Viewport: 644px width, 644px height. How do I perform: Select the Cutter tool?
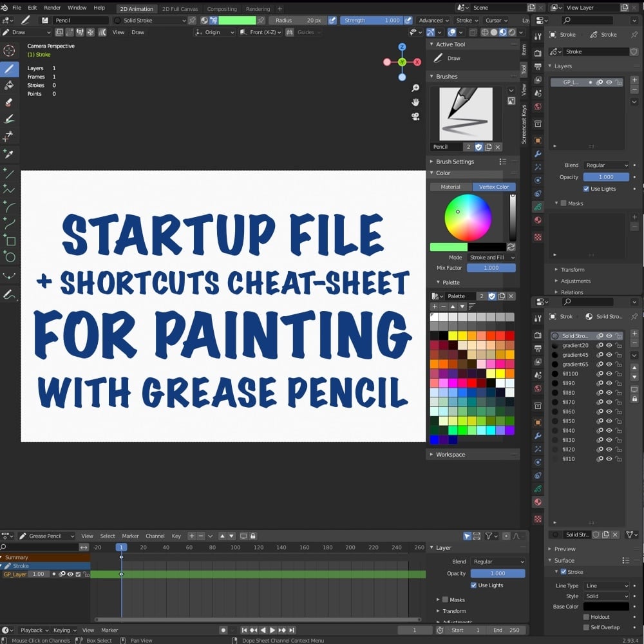click(x=9, y=136)
